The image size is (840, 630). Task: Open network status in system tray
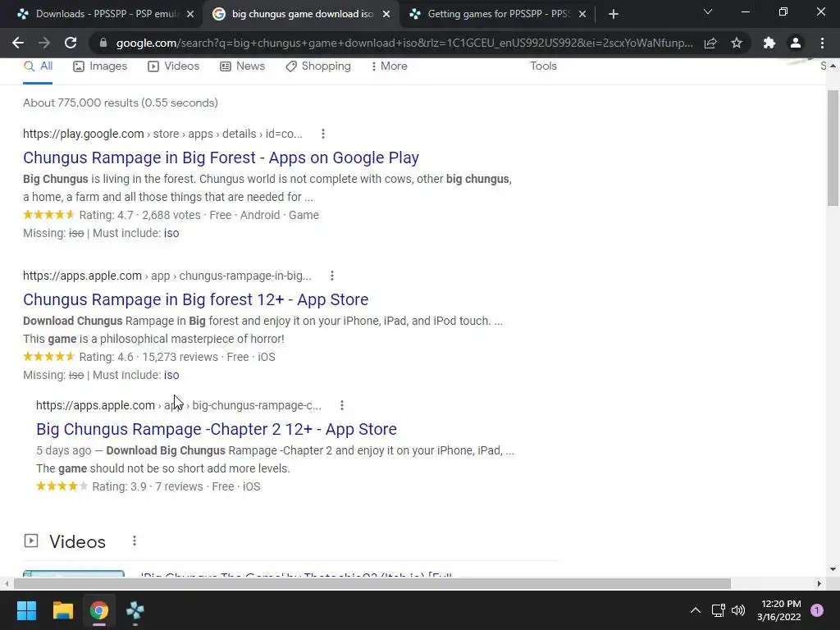coord(718,610)
